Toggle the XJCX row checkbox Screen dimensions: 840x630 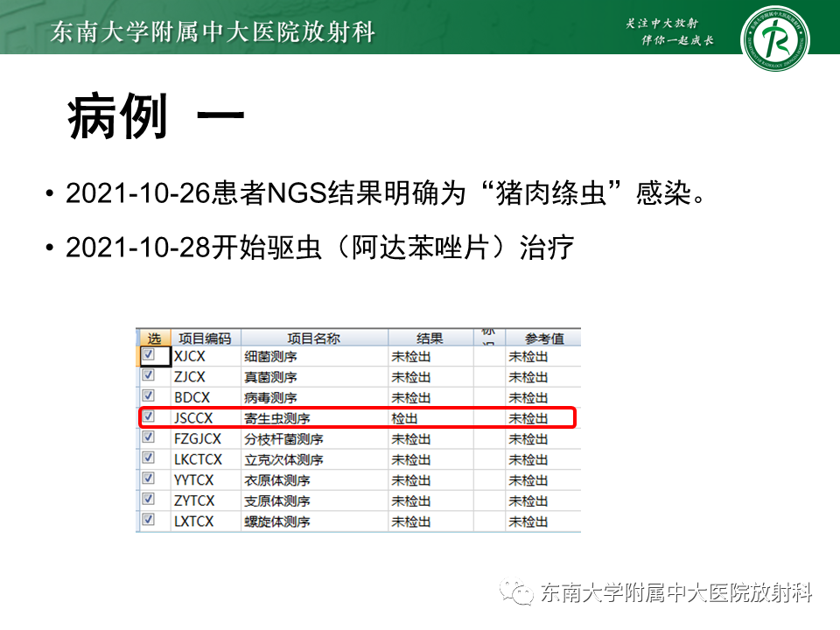(149, 354)
